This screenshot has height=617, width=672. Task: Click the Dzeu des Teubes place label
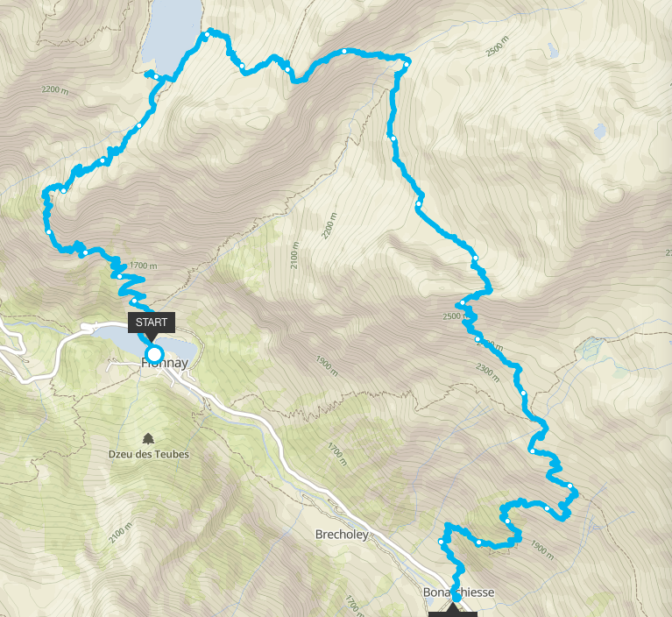[x=149, y=454]
